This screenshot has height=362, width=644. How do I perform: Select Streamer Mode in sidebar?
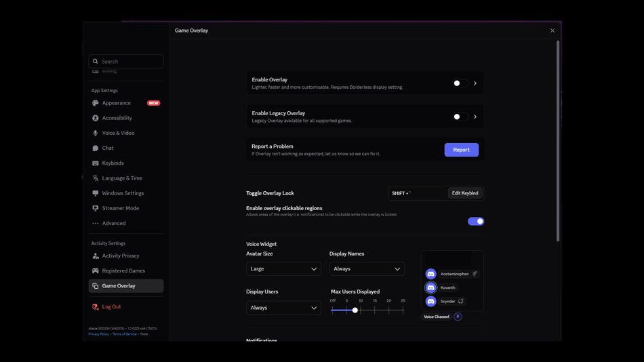pyautogui.click(x=126, y=208)
